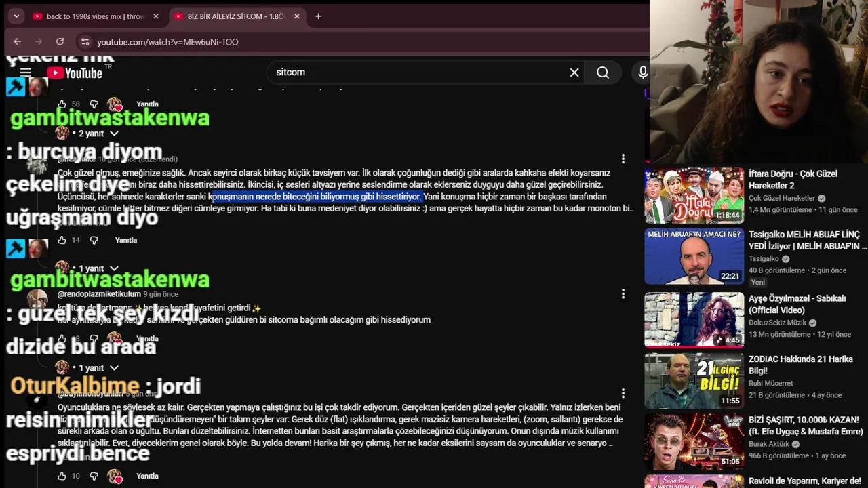The height and width of the screenshot is (488, 868).
Task: Open the YouTube hamburger guide menu
Action: 25,73
